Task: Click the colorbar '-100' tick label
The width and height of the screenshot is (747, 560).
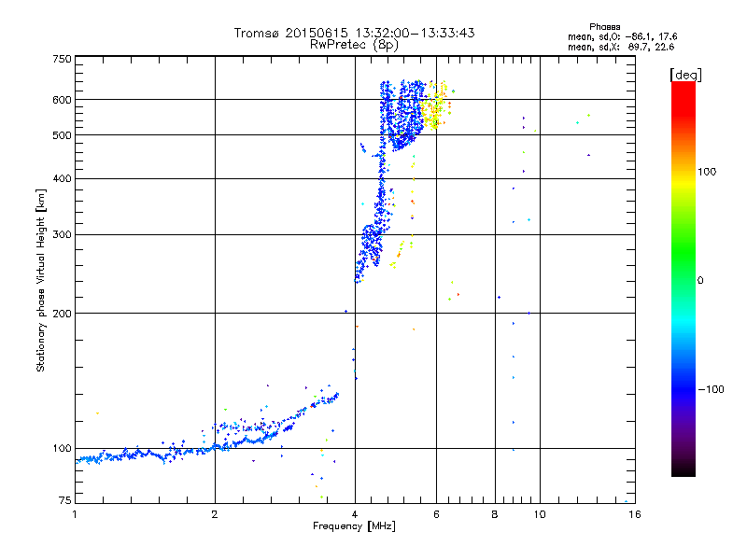Action: coord(712,389)
